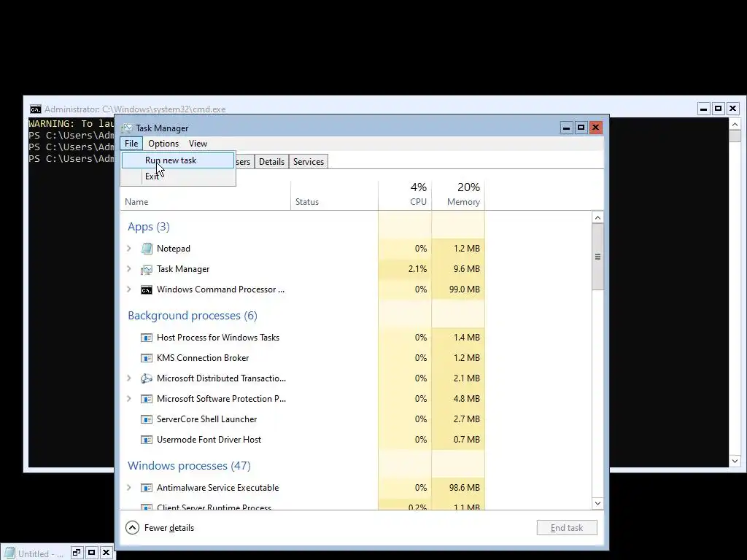Click Antimalware Service Executable icon
Image resolution: width=747 pixels, height=560 pixels.
[147, 488]
